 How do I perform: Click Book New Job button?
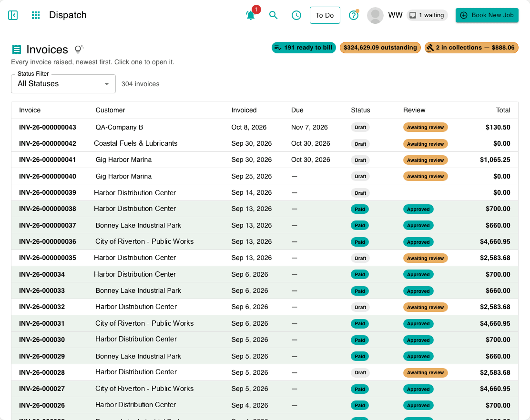487,15
